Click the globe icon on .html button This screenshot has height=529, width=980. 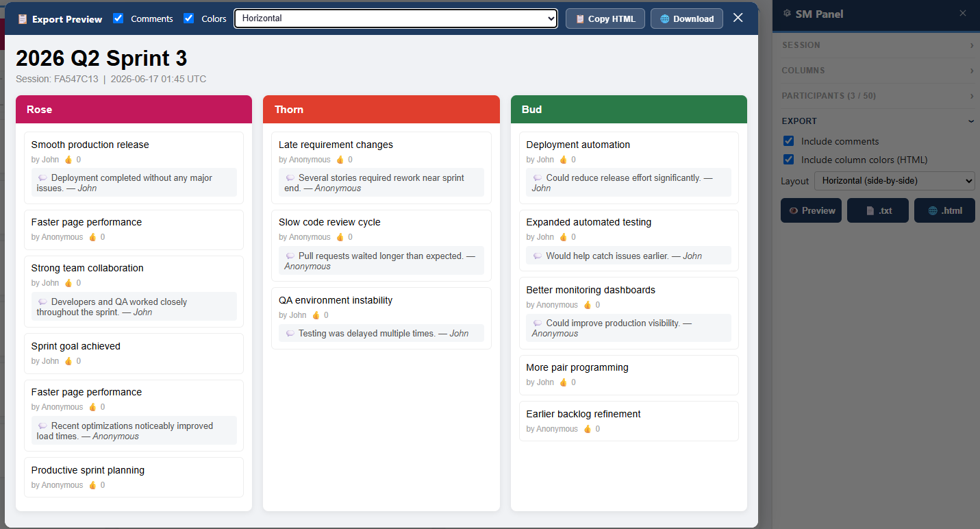click(933, 210)
